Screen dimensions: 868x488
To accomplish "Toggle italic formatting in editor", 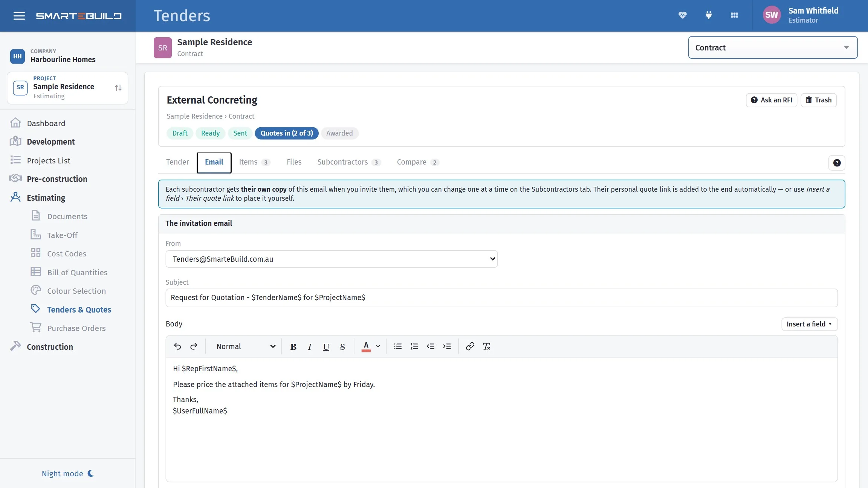I will pos(310,347).
